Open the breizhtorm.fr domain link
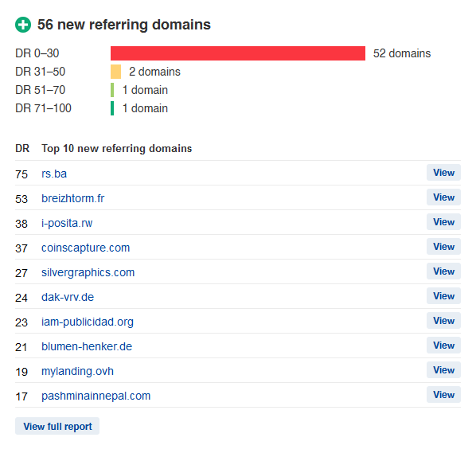 (x=73, y=198)
